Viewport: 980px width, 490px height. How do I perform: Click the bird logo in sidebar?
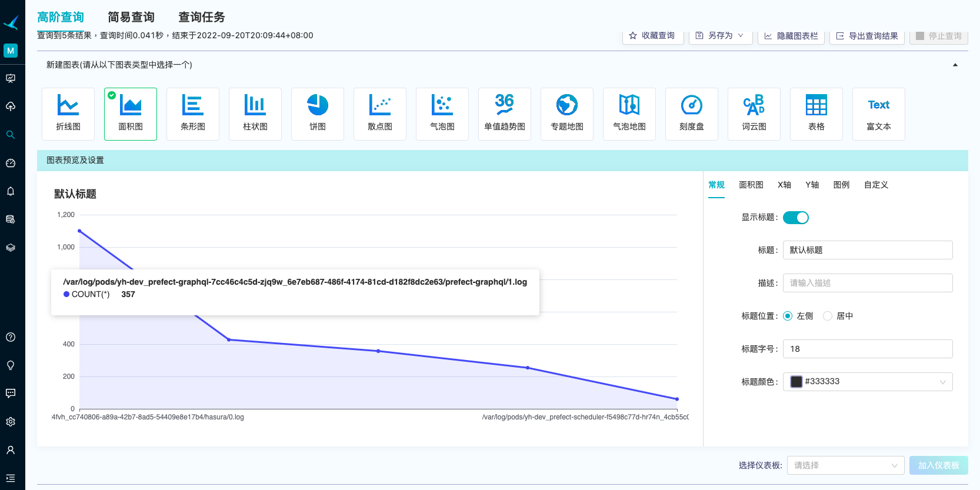[11, 22]
